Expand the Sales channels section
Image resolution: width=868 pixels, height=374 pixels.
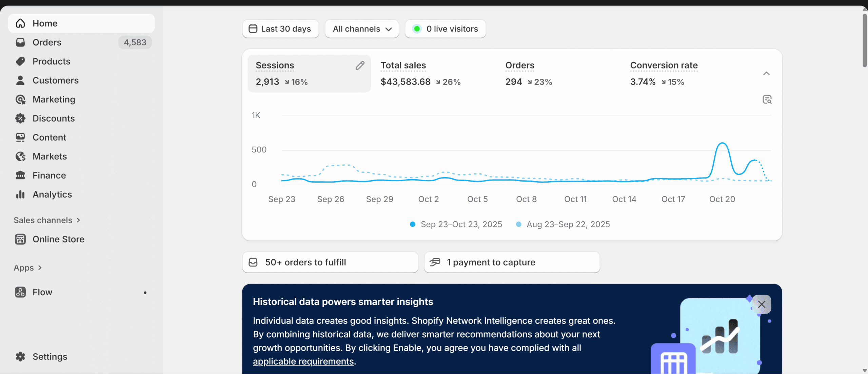tap(47, 220)
